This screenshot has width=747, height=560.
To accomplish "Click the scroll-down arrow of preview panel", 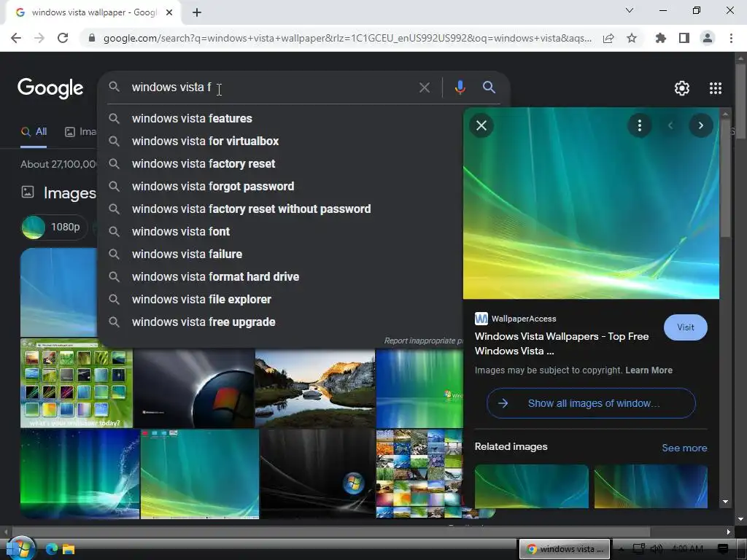I will 725,502.
